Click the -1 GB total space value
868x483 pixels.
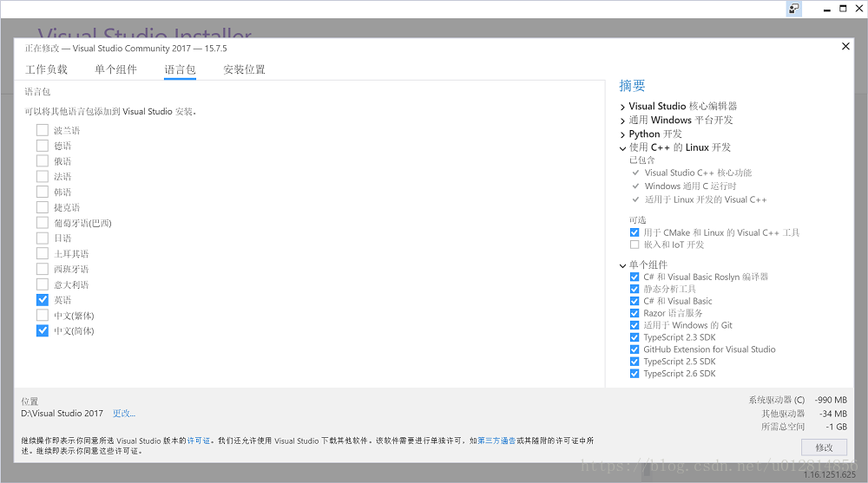pyautogui.click(x=837, y=427)
